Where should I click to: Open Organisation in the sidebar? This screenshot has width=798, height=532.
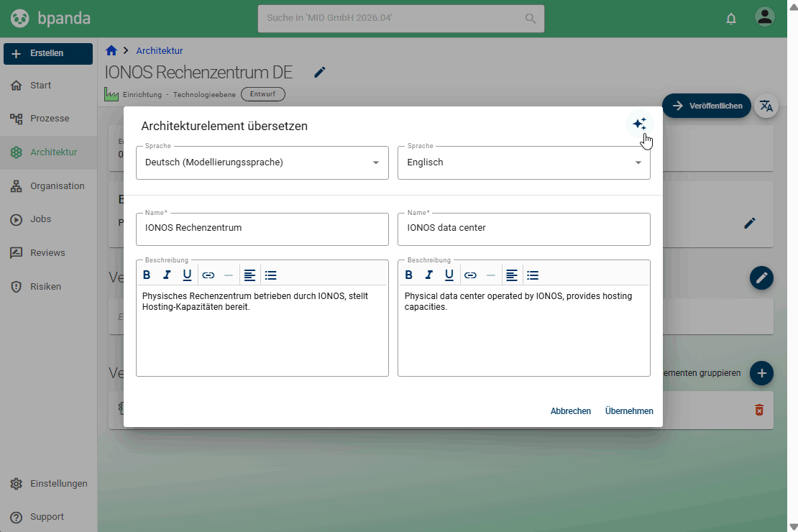[x=48, y=186]
